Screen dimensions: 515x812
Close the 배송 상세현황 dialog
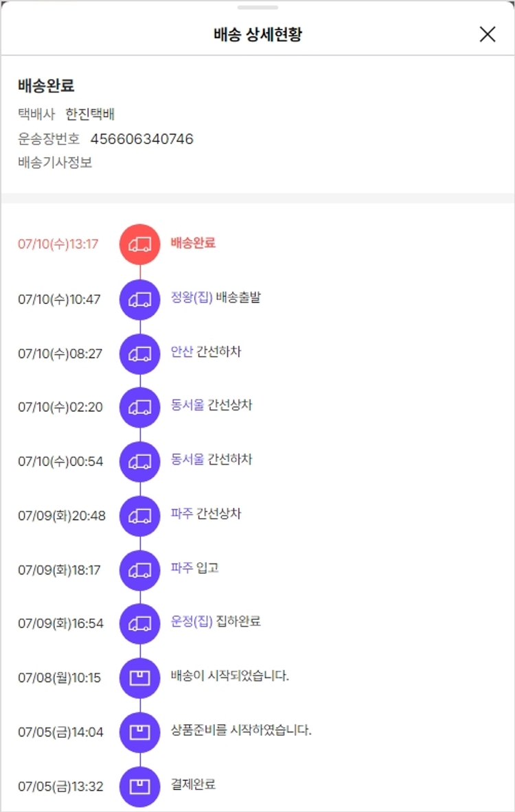click(488, 34)
